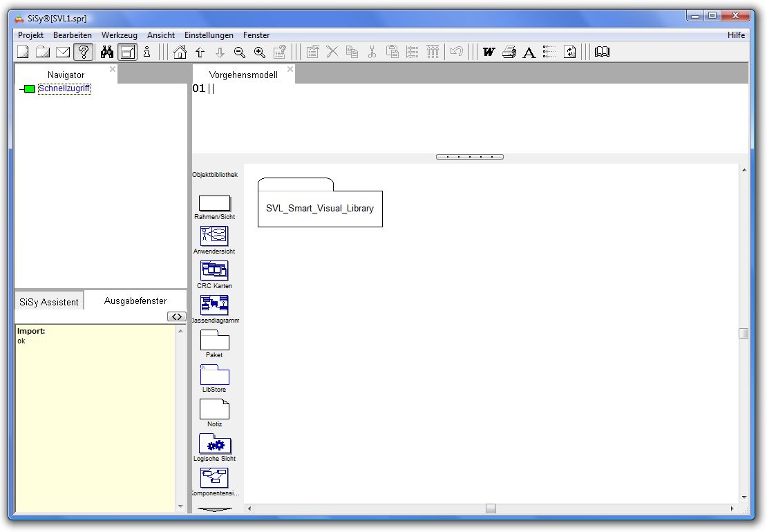
Task: Open the book help icon
Action: pyautogui.click(x=602, y=52)
